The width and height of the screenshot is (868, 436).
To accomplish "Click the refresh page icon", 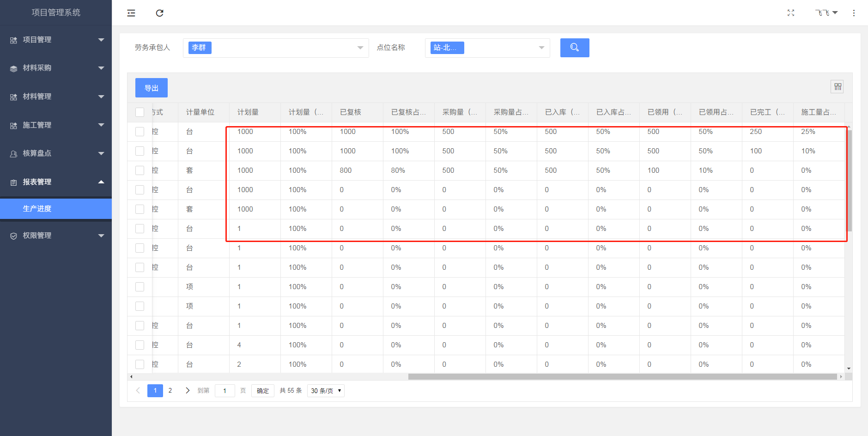I will pos(160,13).
